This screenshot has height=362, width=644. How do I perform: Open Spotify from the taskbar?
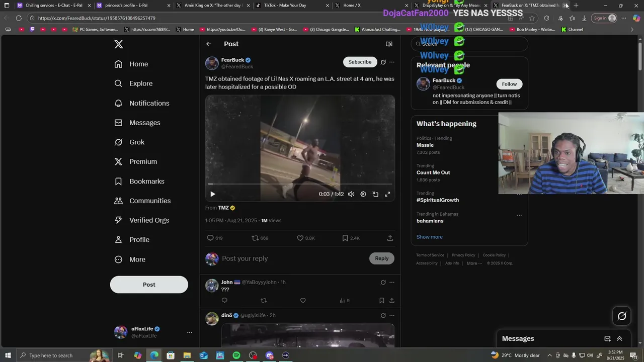(x=236, y=355)
